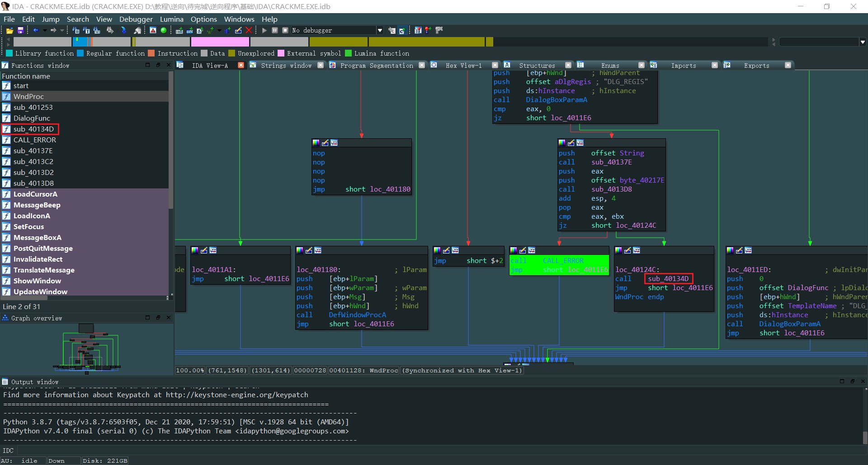The height and width of the screenshot is (465, 868).
Task: Open the debugger selection dropdown
Action: [380, 30]
